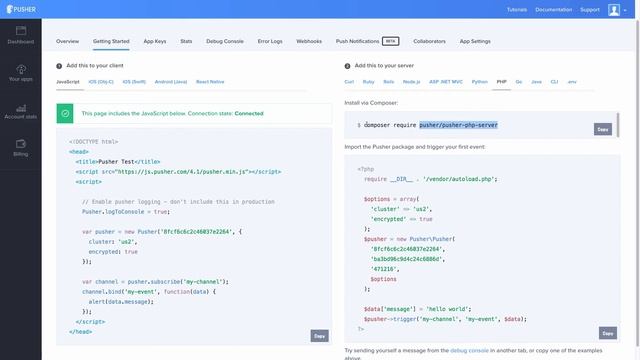Select the Rails server tab
Image resolution: width=640 pixels, height=360 pixels.
point(389,82)
